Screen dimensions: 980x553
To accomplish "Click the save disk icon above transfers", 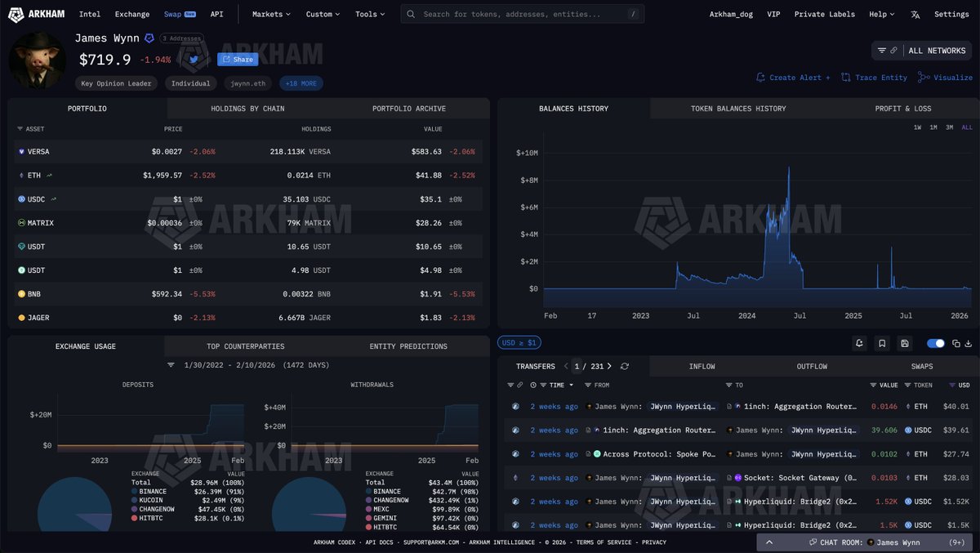I will [904, 343].
